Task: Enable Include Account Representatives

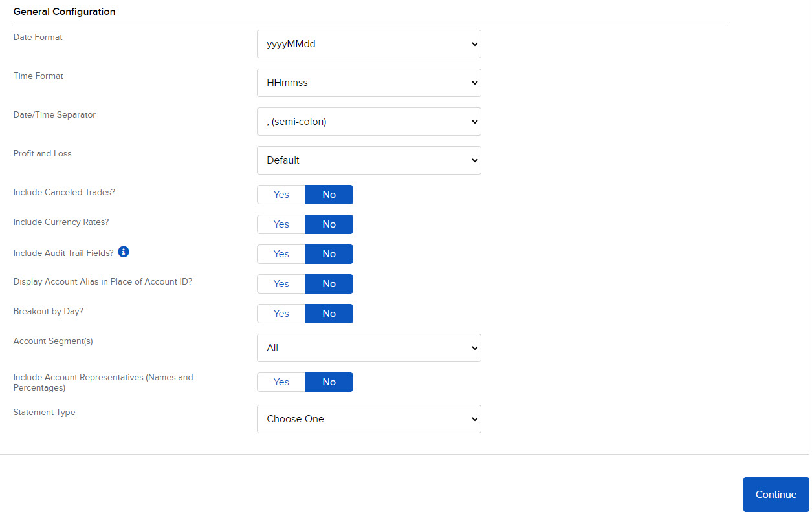Action: click(x=281, y=382)
